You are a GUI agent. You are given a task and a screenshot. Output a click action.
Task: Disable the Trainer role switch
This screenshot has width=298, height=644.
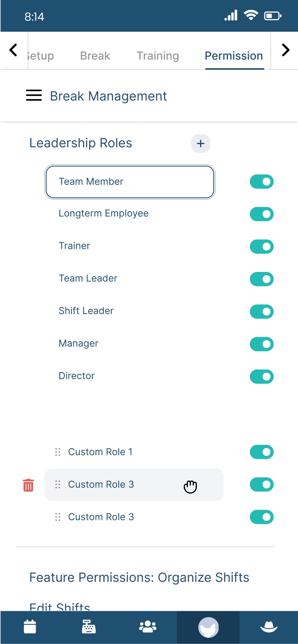[x=262, y=247]
